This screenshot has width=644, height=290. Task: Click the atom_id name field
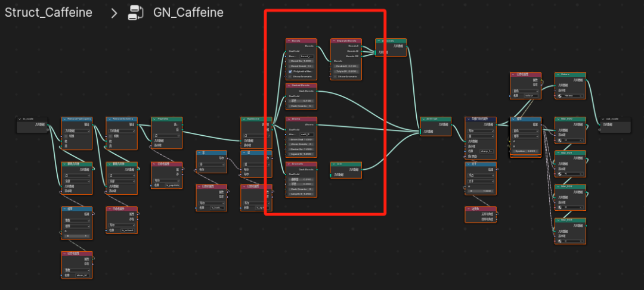coord(83,275)
